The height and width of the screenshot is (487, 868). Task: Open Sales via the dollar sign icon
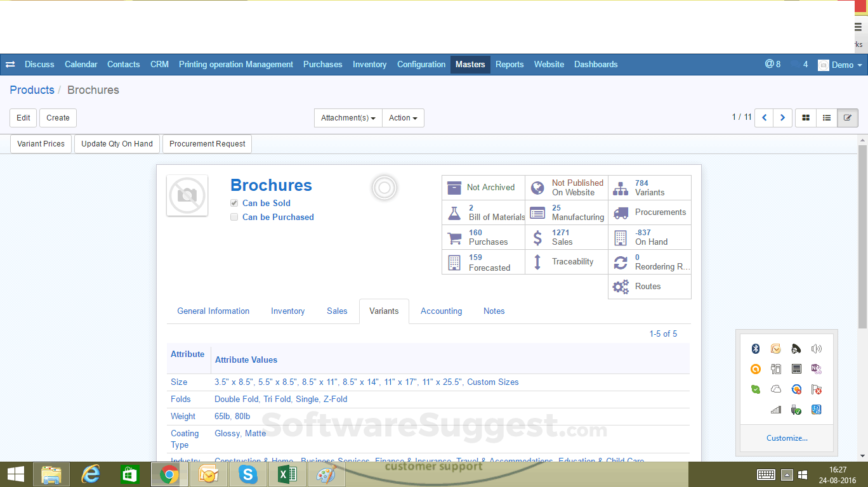point(537,237)
